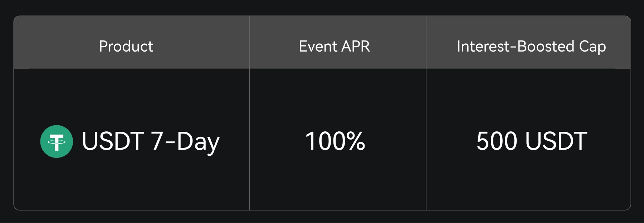The image size is (644, 223).
Task: Click the Interest-Boosted Cap column header
Action: (531, 46)
